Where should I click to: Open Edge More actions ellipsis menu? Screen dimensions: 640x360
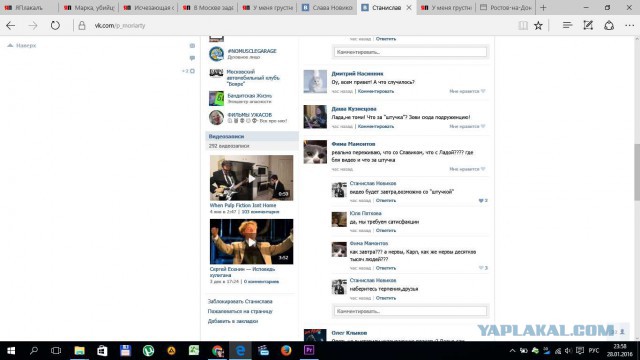(629, 25)
